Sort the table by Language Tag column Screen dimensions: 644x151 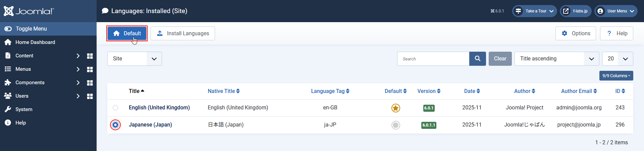[x=330, y=91]
